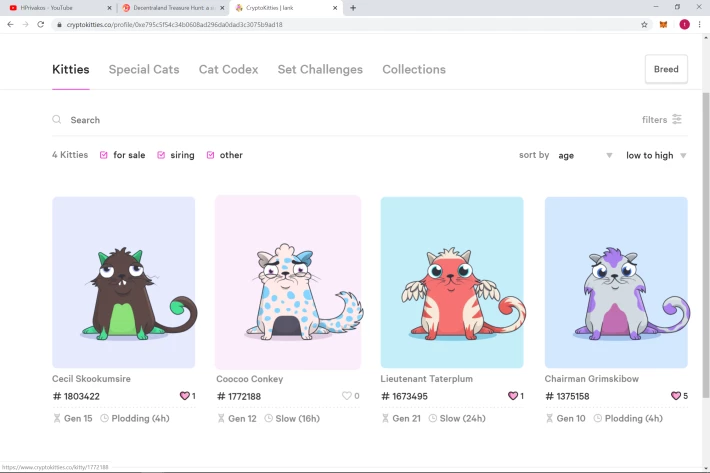Click the Search input field
Screen dimensions: 710x473
click(x=344, y=120)
